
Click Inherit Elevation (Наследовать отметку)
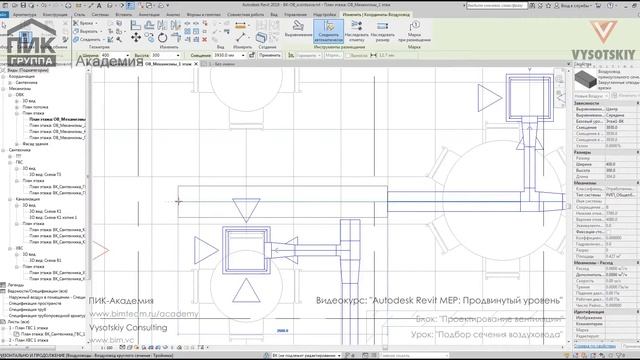357,31
